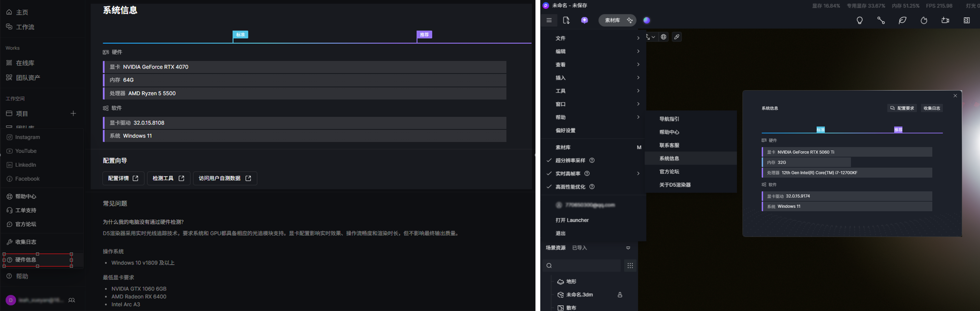Viewport: 980px width, 311px height.
Task: Open the hamburger main menu in D5
Action: tap(549, 21)
